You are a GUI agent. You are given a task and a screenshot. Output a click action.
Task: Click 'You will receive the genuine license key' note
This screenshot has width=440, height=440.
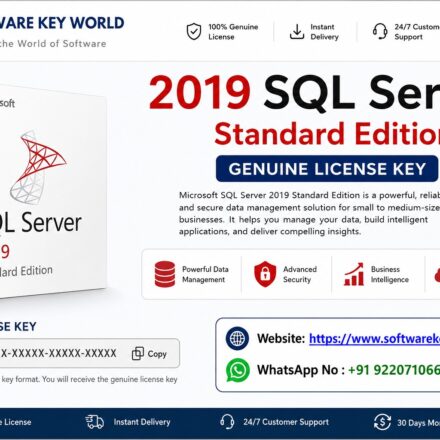pyautogui.click(x=110, y=379)
